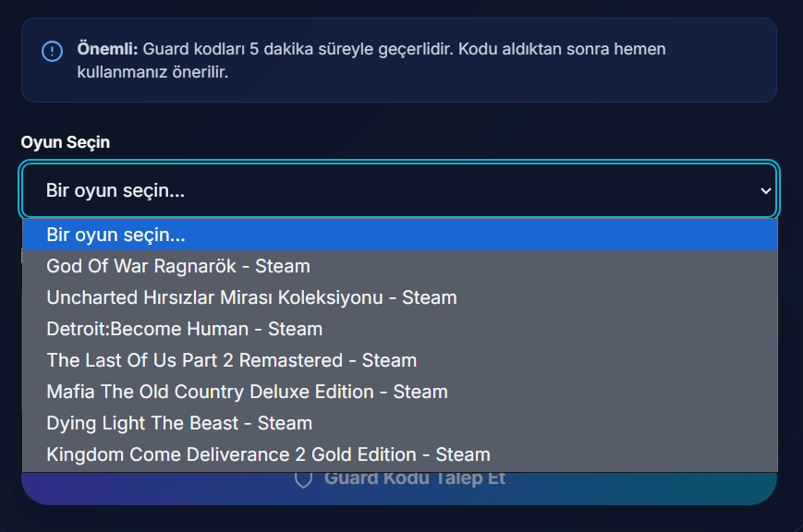Screen dimensions: 803x532
Task: Click the word 'Steam' after Ragnarök
Action: [283, 266]
